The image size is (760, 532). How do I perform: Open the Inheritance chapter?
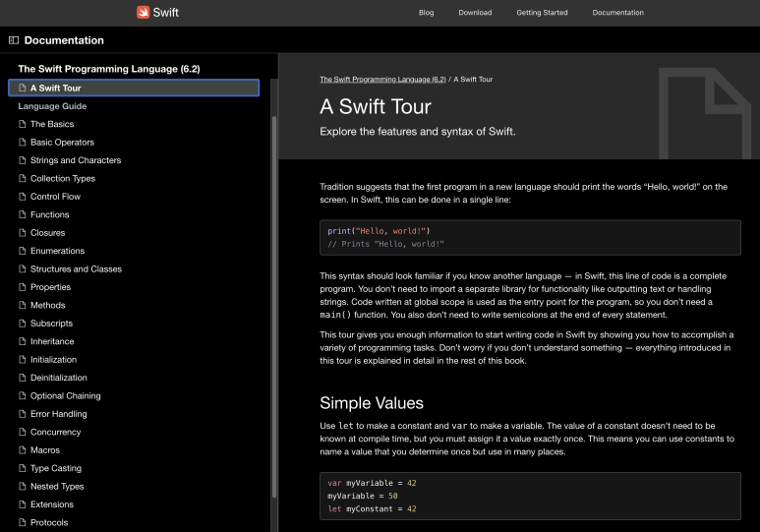[52, 341]
